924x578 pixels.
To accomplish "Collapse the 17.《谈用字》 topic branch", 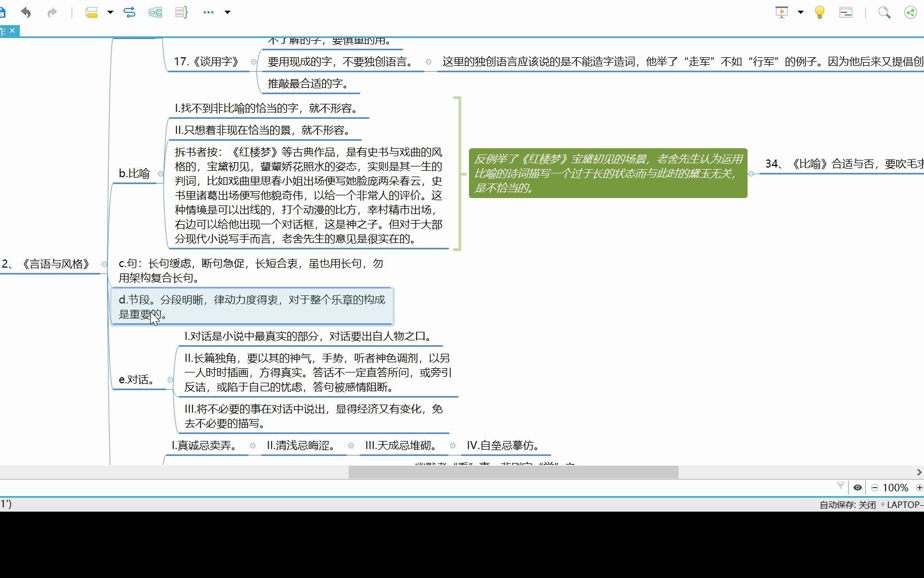I will click(253, 62).
